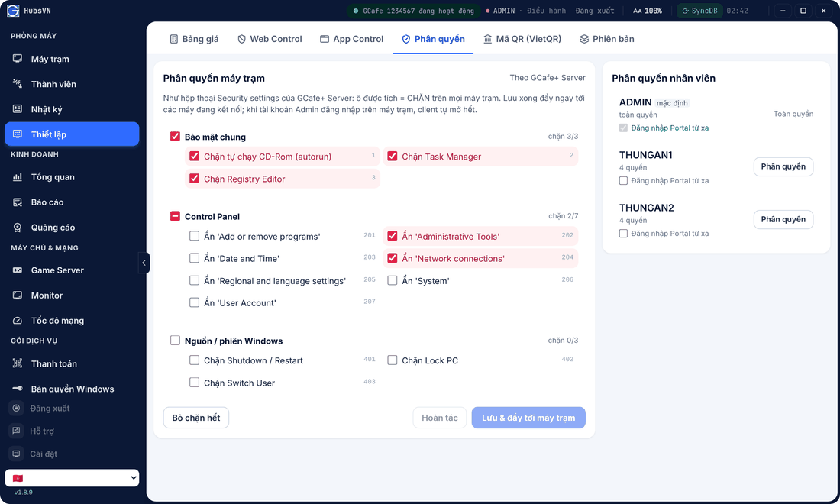Image resolution: width=840 pixels, height=504 pixels.
Task: Click the Monitor icon in sidebar
Action: [18, 295]
